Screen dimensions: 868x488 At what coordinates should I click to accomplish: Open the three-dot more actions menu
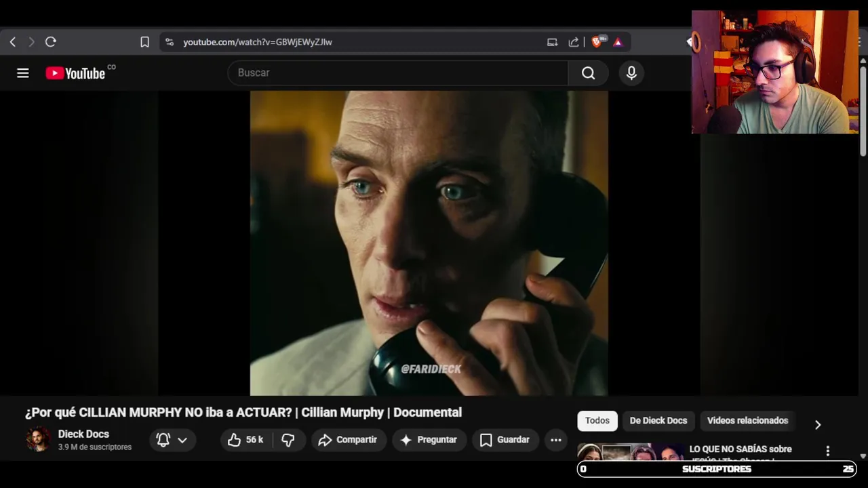pos(556,440)
